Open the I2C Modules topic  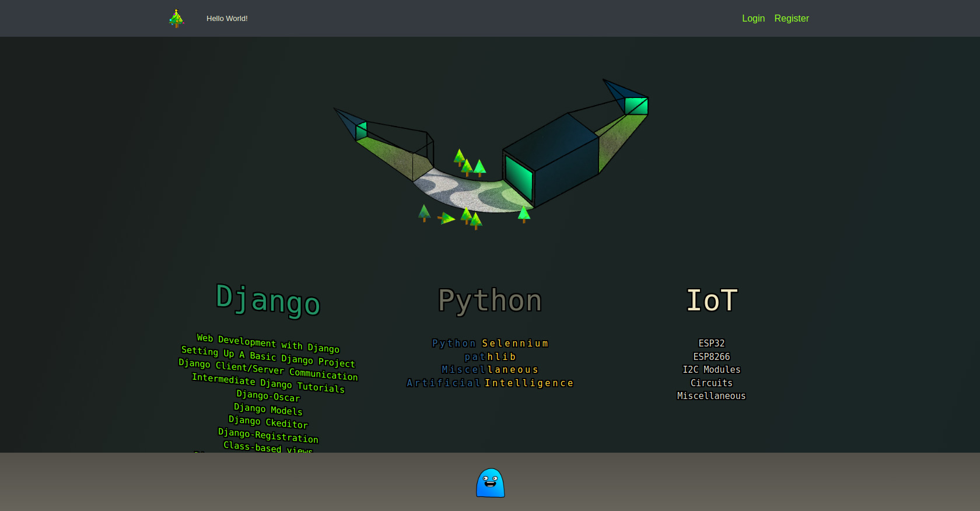pos(712,370)
